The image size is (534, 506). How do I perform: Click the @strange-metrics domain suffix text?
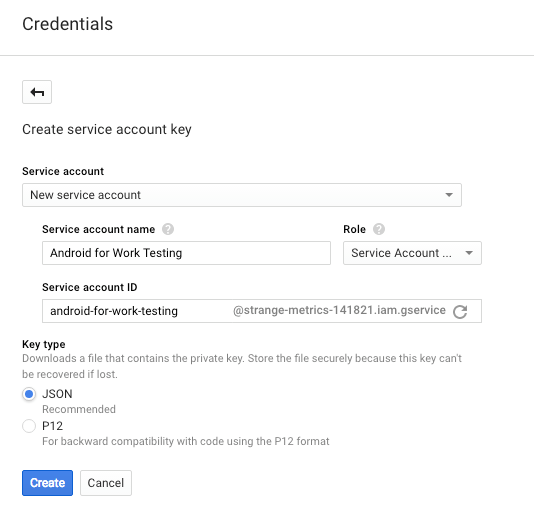click(x=339, y=310)
